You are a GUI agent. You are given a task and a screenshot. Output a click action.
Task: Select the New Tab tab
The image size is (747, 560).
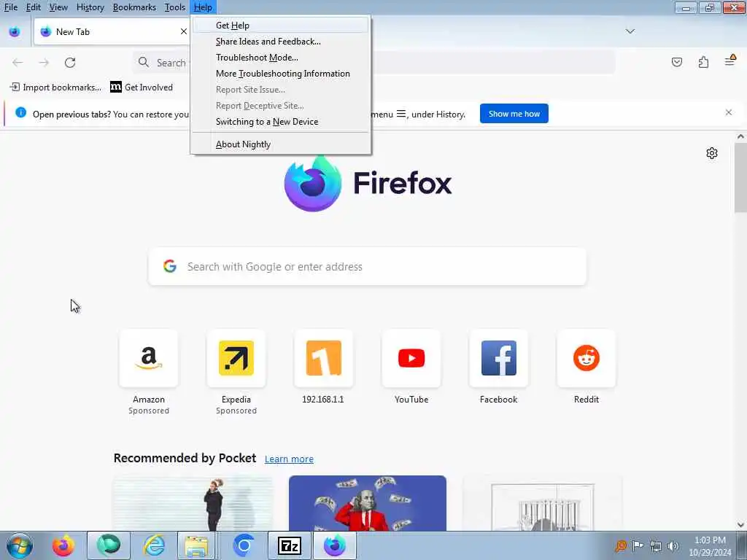pos(112,32)
